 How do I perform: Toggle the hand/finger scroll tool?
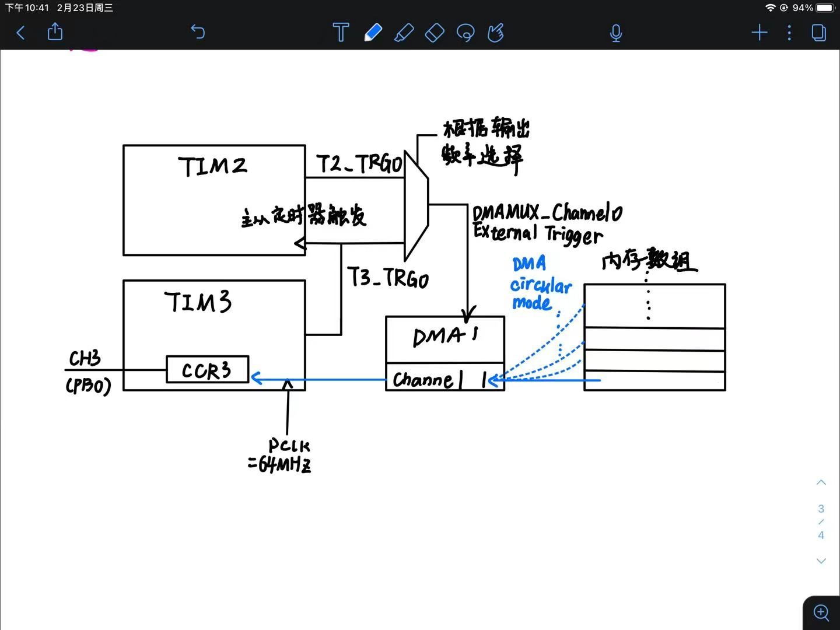coord(496,33)
